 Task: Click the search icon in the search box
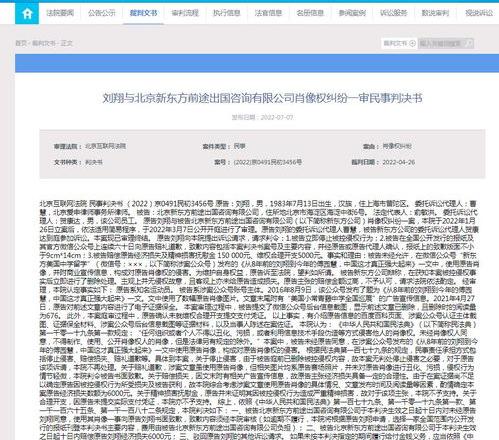click(x=469, y=43)
